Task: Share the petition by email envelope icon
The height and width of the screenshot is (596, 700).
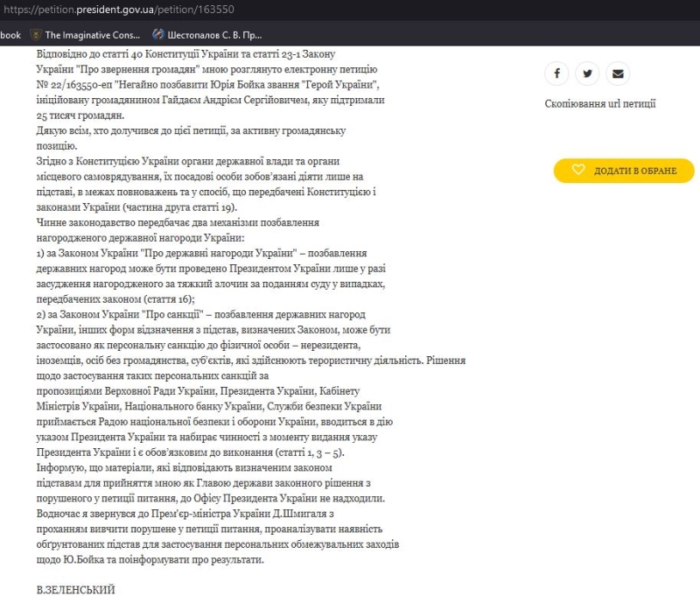Action: [618, 74]
